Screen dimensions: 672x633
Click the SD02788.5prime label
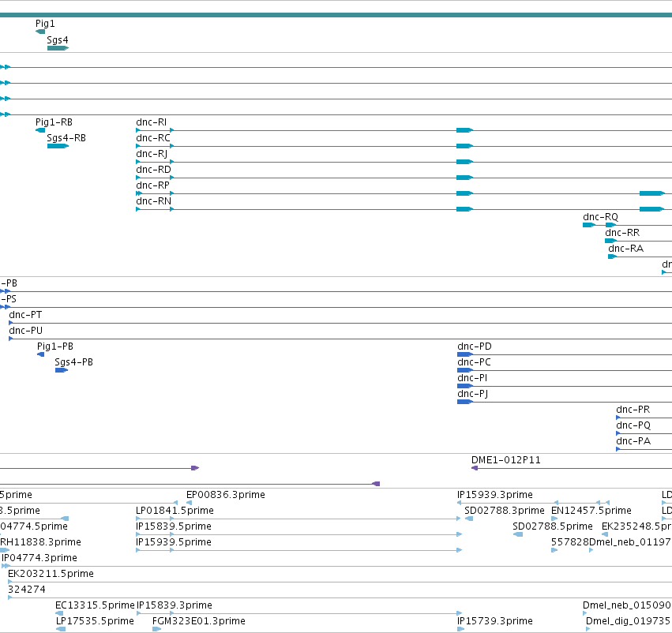[x=553, y=526]
